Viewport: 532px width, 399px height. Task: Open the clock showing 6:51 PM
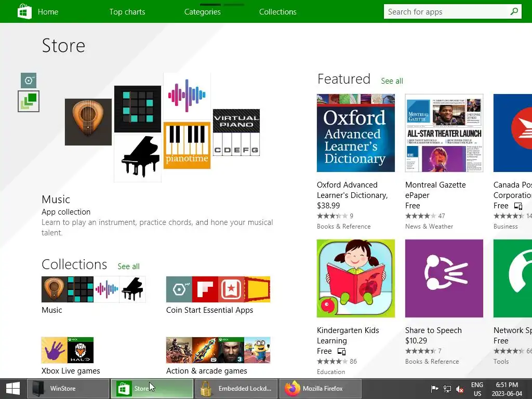click(507, 389)
